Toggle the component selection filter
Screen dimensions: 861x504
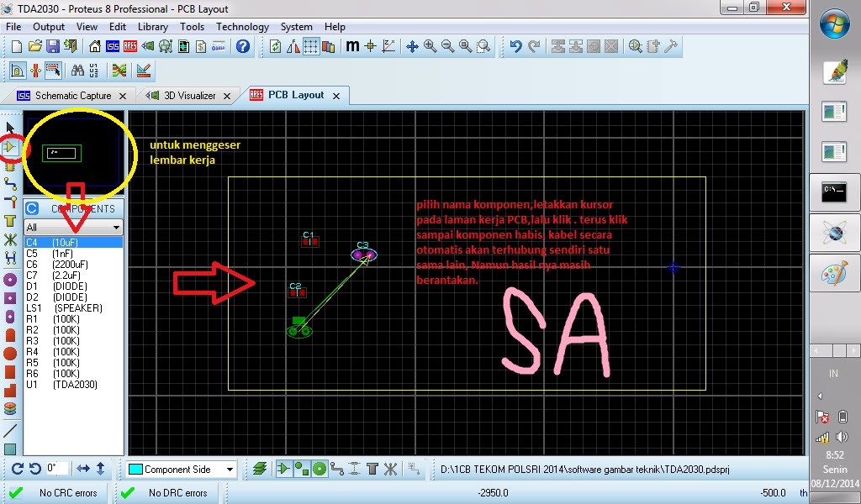click(x=283, y=469)
